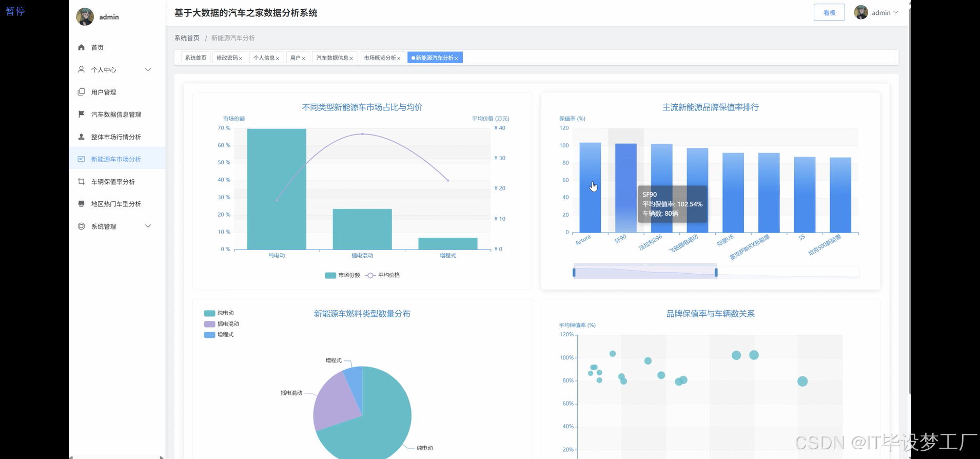Click the S5 bar in 保值率 chart
This screenshot has width=980, height=459.
[x=805, y=195]
